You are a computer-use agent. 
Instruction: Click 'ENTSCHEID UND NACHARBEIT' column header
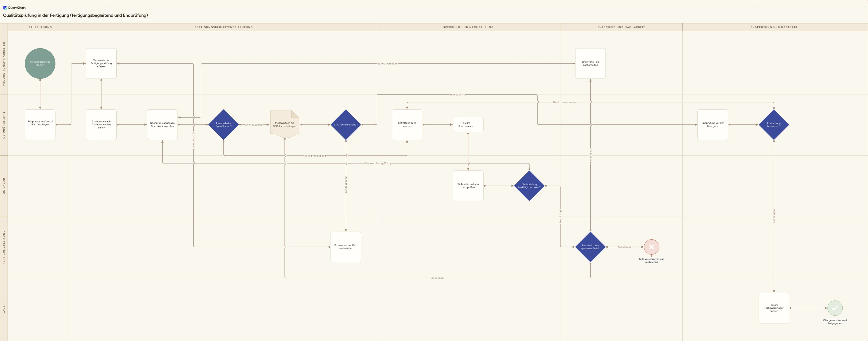point(621,27)
